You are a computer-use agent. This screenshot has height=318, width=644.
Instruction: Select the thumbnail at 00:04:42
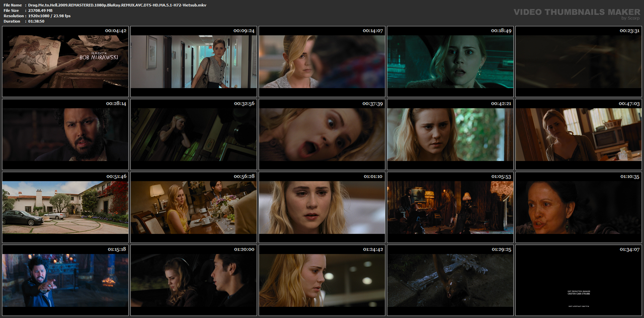(x=65, y=61)
